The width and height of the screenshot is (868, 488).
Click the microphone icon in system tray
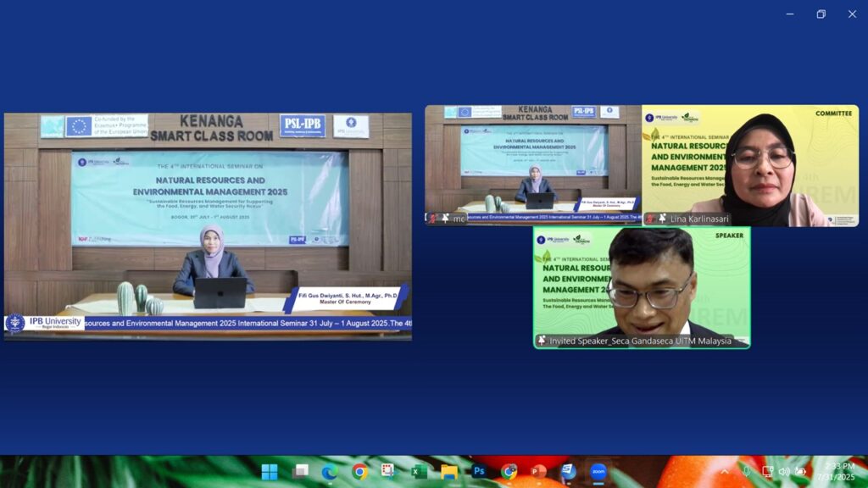point(747,472)
